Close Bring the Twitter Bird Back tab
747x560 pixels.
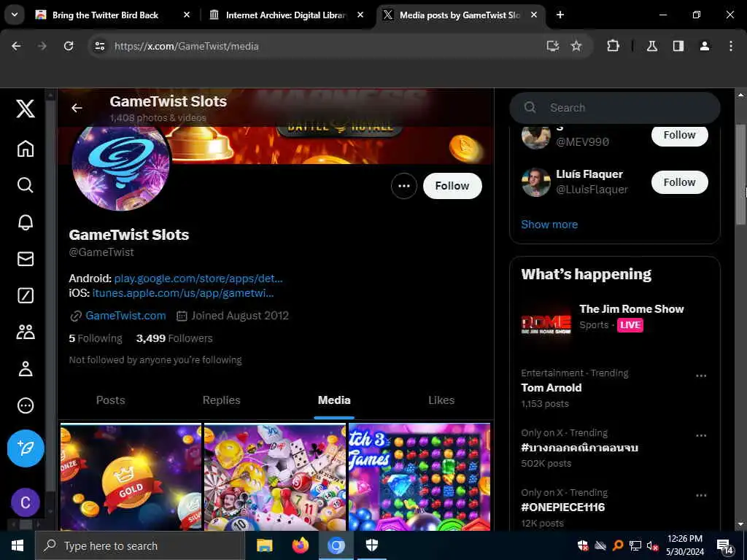[186, 15]
